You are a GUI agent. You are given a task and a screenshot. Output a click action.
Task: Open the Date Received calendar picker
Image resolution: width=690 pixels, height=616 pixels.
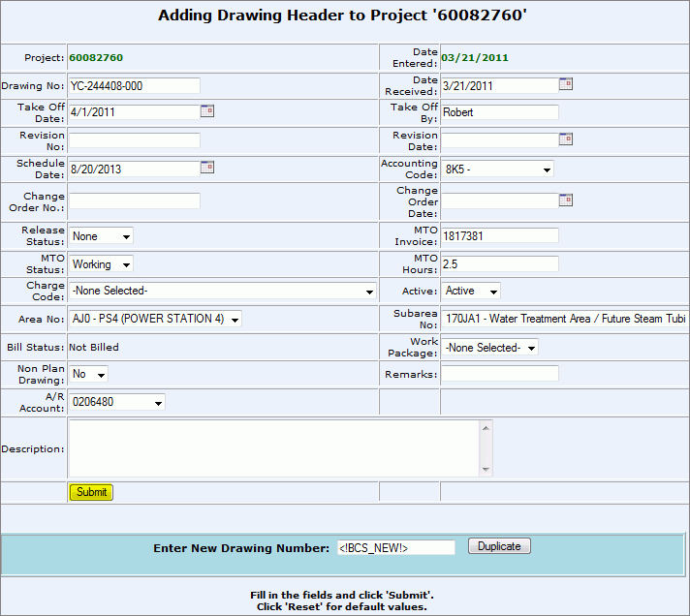[566, 84]
